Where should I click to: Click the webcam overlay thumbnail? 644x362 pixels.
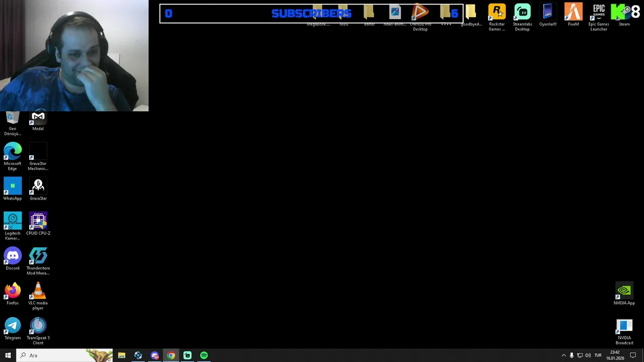[74, 55]
